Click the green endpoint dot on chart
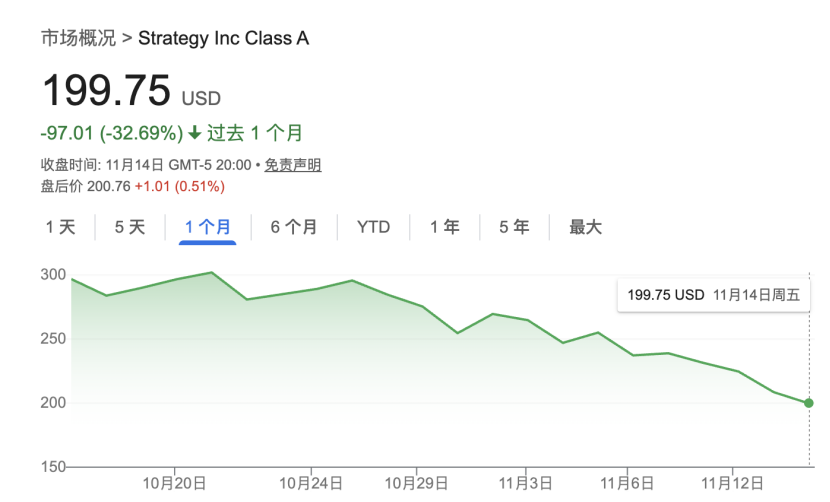Screen dimensions: 830x502 pyautogui.click(x=808, y=403)
